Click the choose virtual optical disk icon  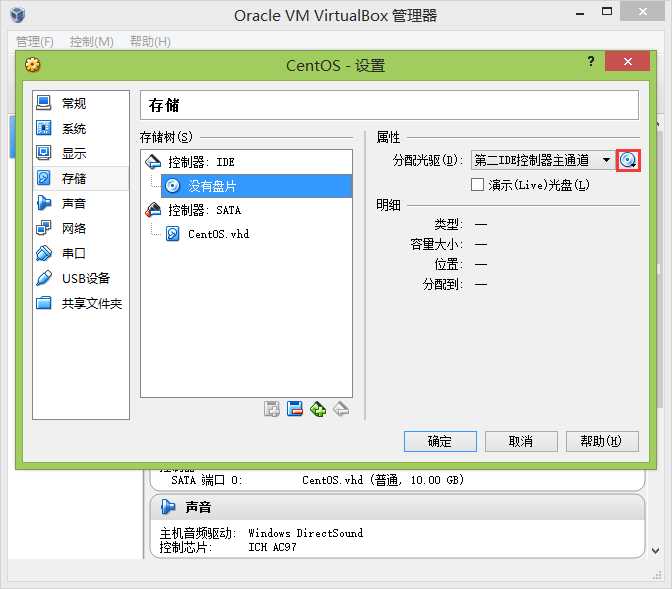[628, 160]
